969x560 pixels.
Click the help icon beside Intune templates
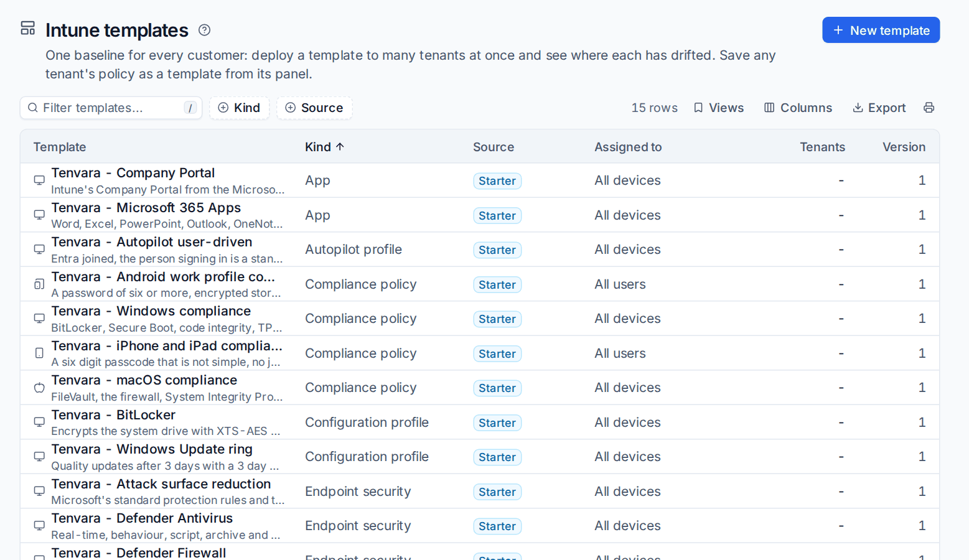click(x=204, y=30)
